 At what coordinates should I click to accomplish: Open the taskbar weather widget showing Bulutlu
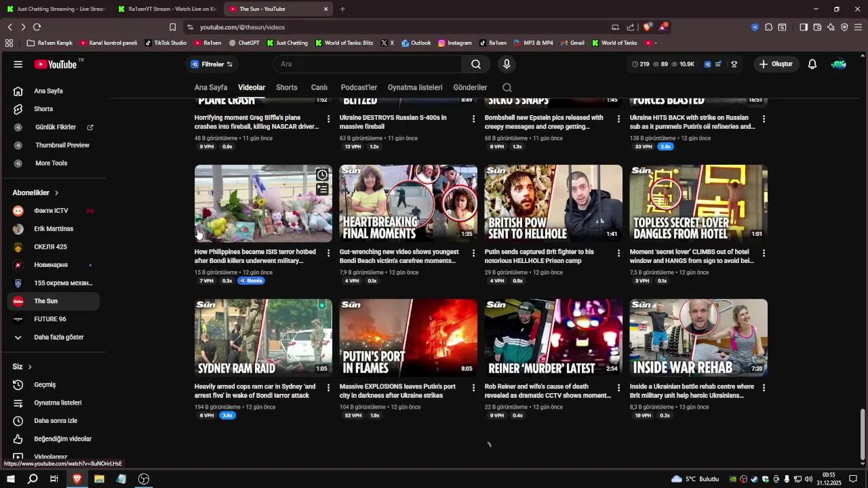pyautogui.click(x=695, y=479)
